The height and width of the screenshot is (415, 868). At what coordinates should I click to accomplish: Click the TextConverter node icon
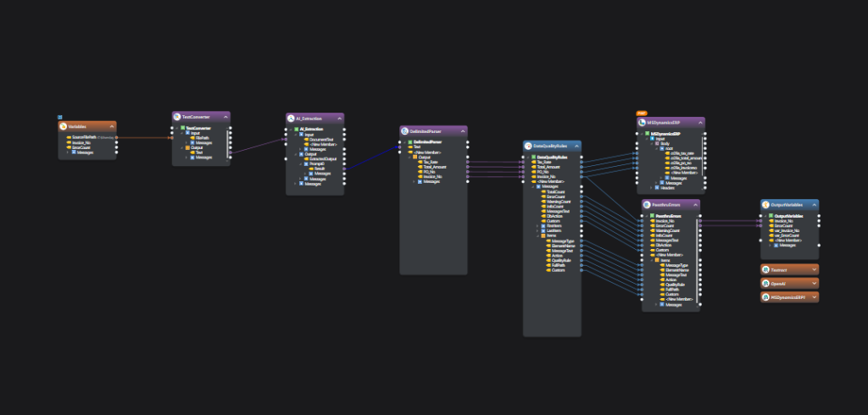coord(177,117)
